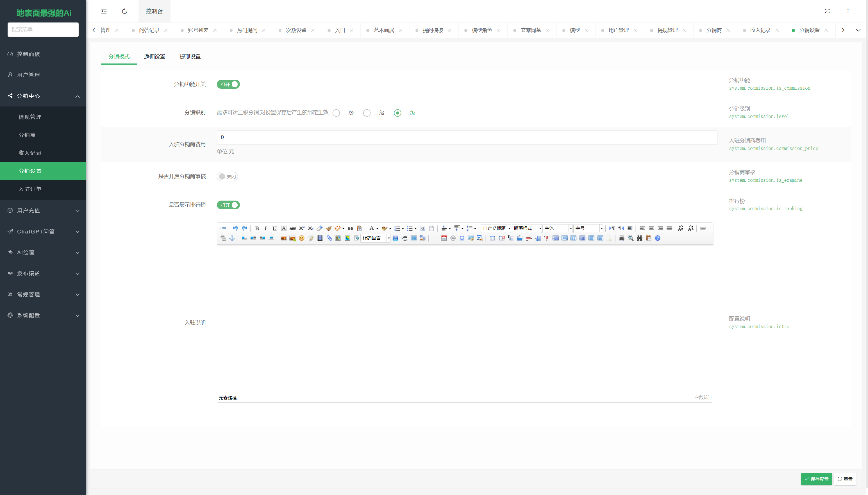Screen dimensions: 868x495
Task: Click center align icon in editor
Action: click(x=651, y=228)
